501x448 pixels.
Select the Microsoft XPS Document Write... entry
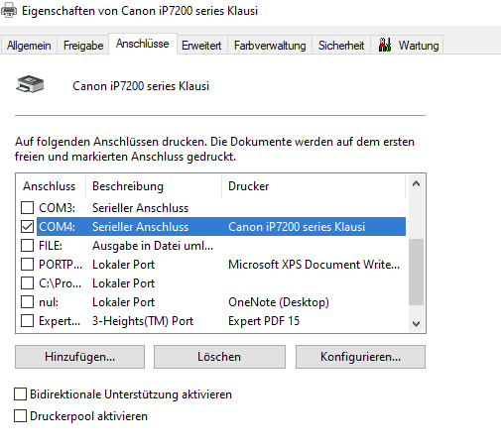click(x=313, y=265)
